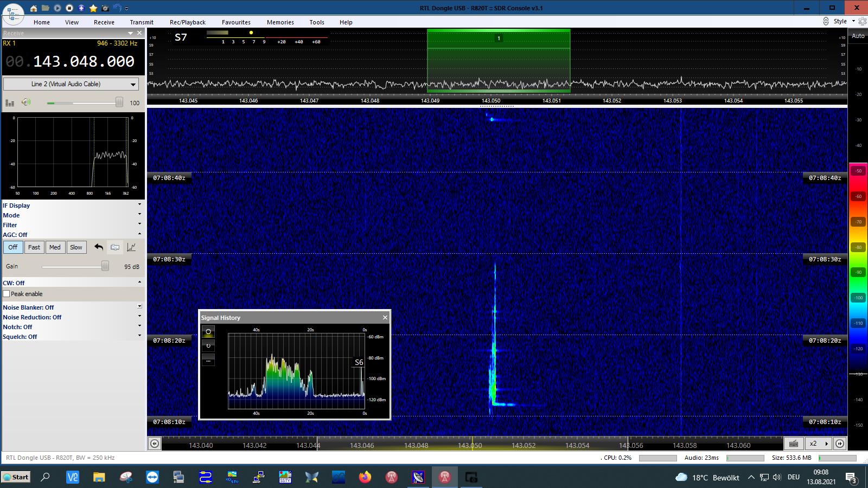The height and width of the screenshot is (488, 868).
Task: Expand the Squelch: Off section
Action: pyautogui.click(x=73, y=337)
